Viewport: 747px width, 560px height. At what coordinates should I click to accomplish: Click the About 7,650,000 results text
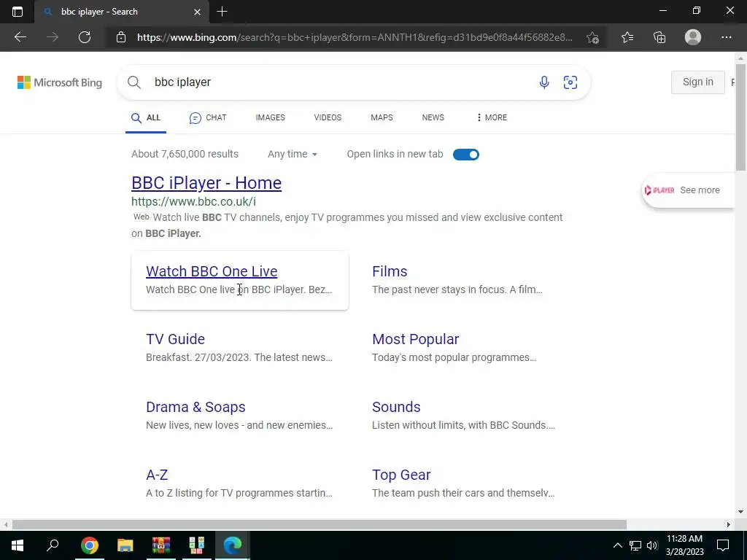click(x=185, y=155)
